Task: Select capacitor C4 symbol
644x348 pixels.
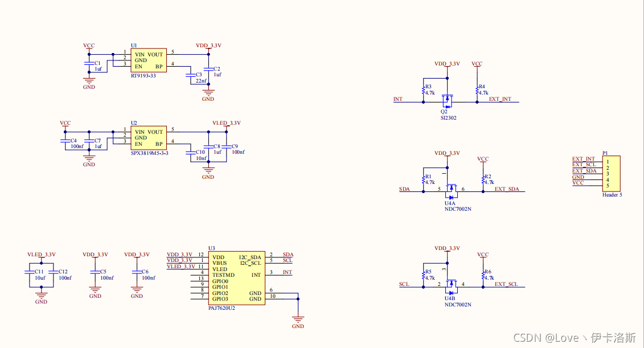Action: pos(65,141)
